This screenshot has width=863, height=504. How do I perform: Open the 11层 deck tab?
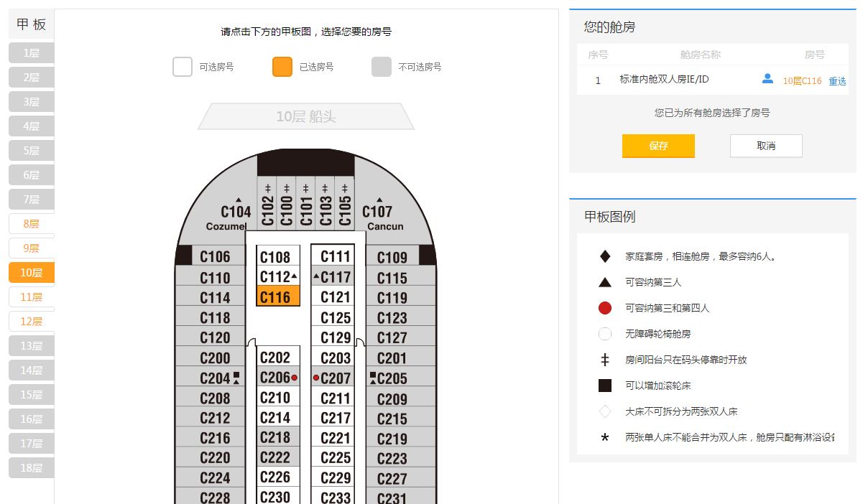click(31, 297)
